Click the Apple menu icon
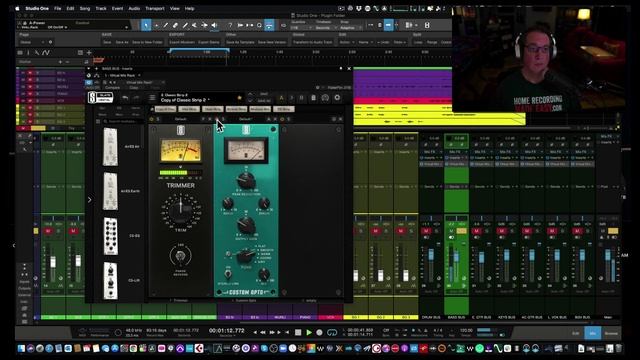The height and width of the screenshot is (360, 640). (x=17, y=8)
